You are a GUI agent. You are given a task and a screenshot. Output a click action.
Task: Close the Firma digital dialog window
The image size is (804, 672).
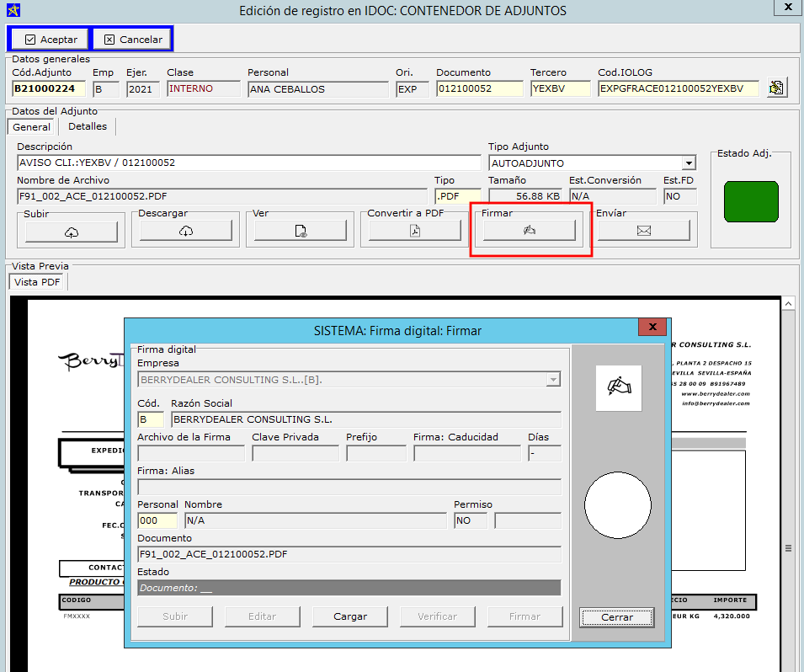652,328
